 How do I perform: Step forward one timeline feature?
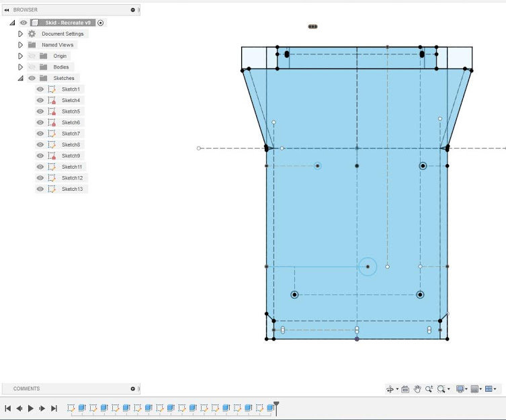pos(42,409)
